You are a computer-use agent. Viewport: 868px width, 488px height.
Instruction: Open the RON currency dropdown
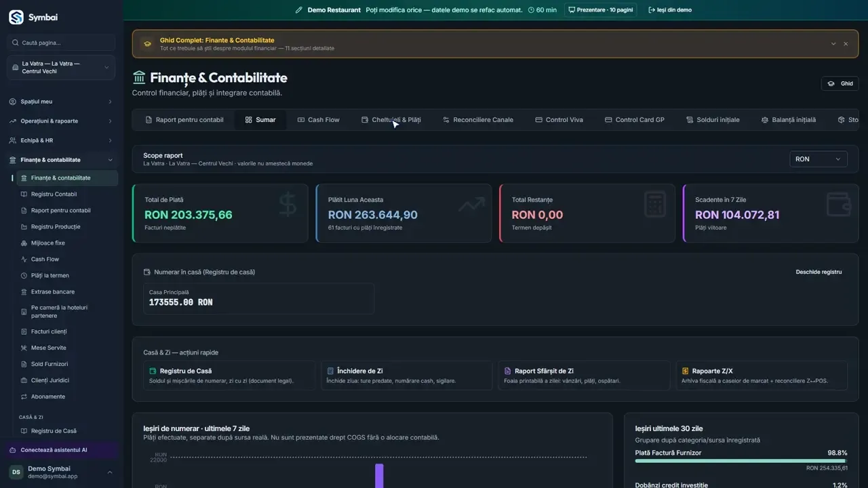point(818,159)
